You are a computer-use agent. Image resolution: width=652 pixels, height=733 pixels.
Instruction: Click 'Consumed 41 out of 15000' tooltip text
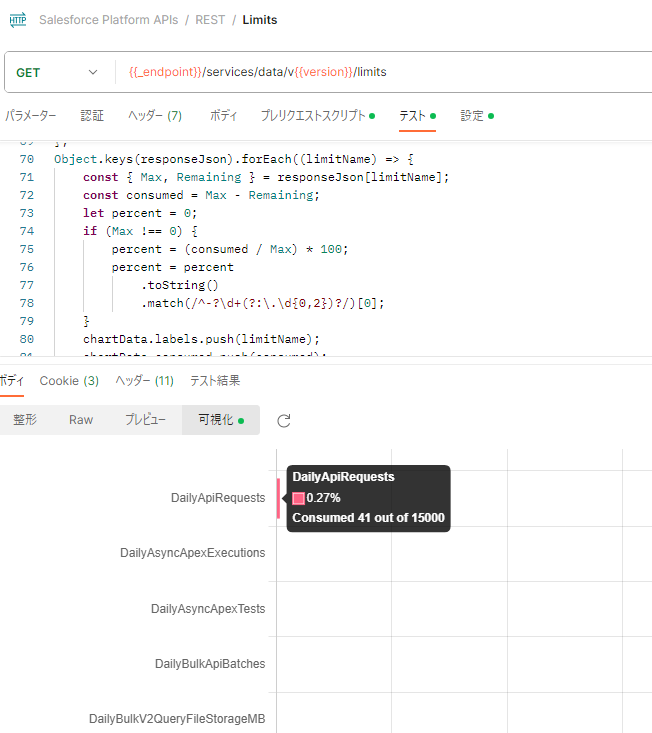(x=368, y=518)
